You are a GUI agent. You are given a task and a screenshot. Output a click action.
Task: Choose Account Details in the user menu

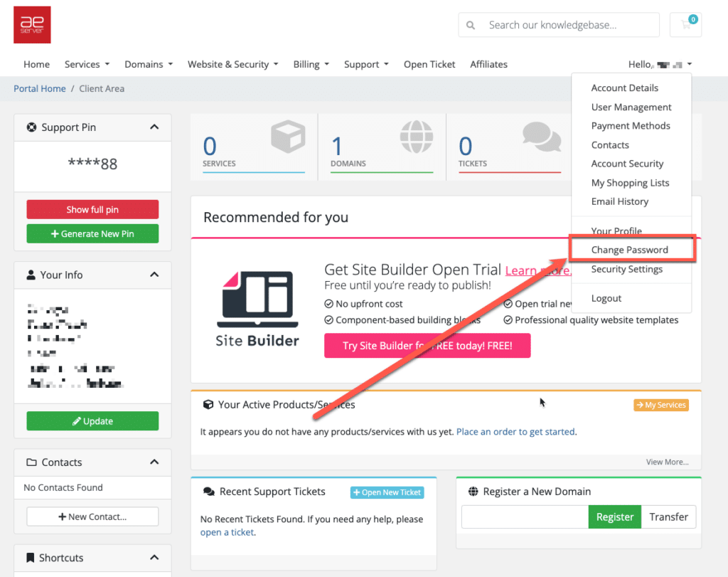click(624, 88)
